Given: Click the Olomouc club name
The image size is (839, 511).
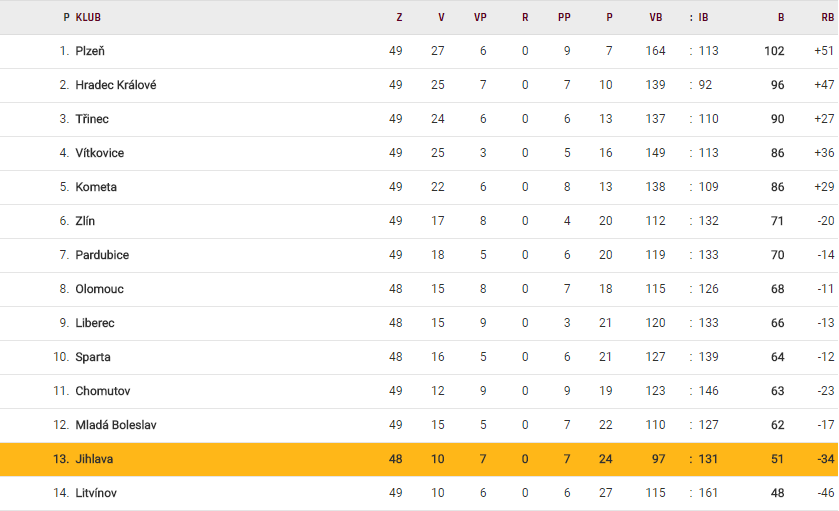Looking at the screenshot, I should [x=98, y=289].
